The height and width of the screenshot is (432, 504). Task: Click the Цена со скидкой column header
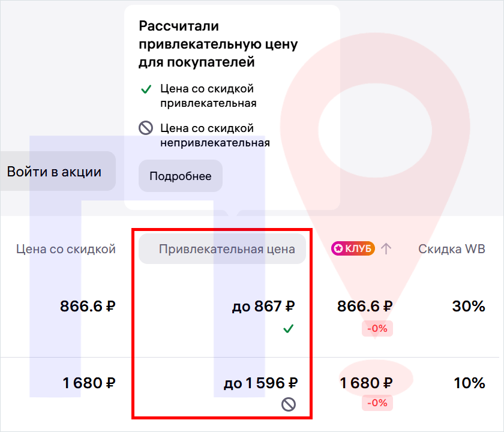point(66,249)
